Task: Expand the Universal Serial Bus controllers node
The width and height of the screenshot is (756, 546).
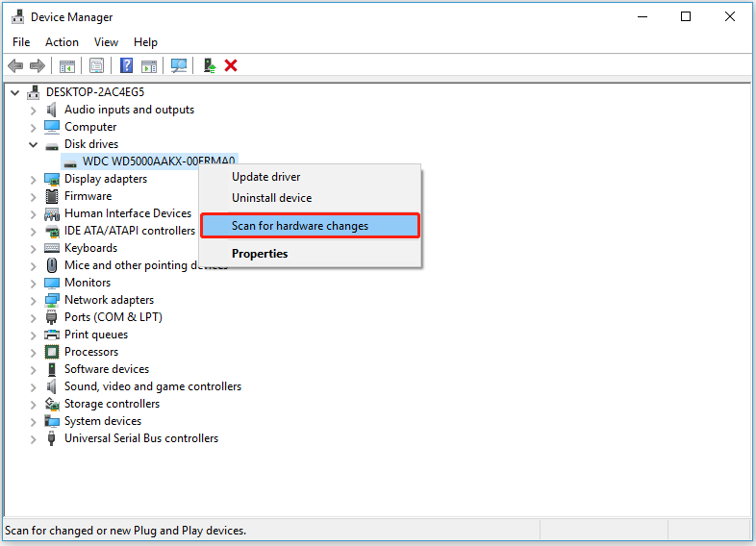Action: (34, 438)
